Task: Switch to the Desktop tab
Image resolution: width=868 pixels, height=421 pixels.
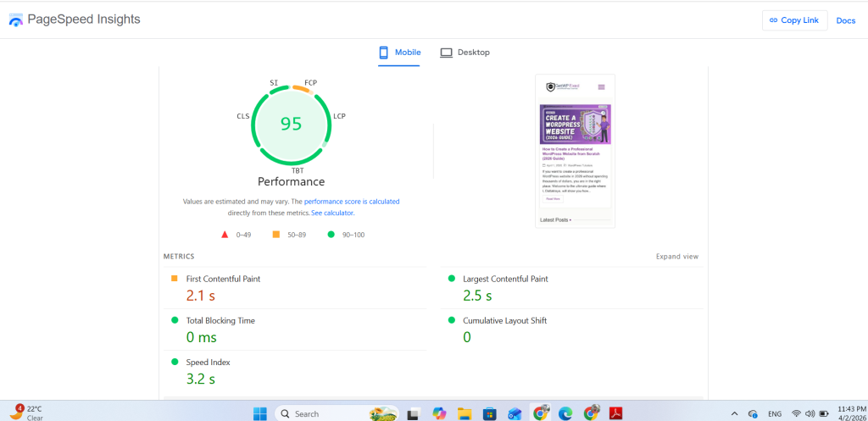Action: 465,53
